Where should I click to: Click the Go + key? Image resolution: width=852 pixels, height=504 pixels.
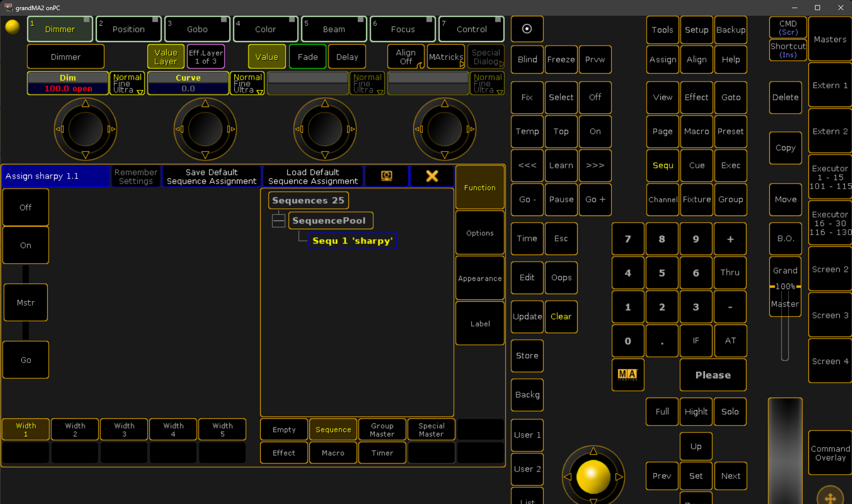coord(595,199)
